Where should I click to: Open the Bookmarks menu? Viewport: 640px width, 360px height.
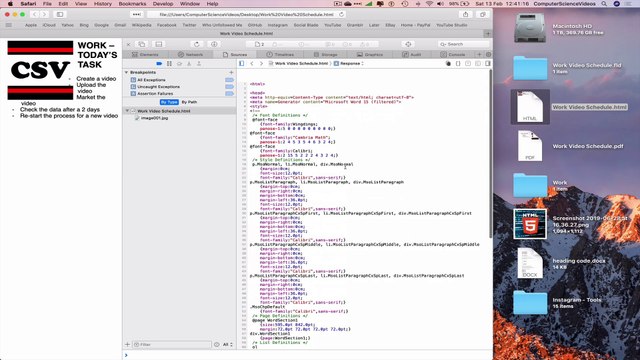click(x=132, y=4)
